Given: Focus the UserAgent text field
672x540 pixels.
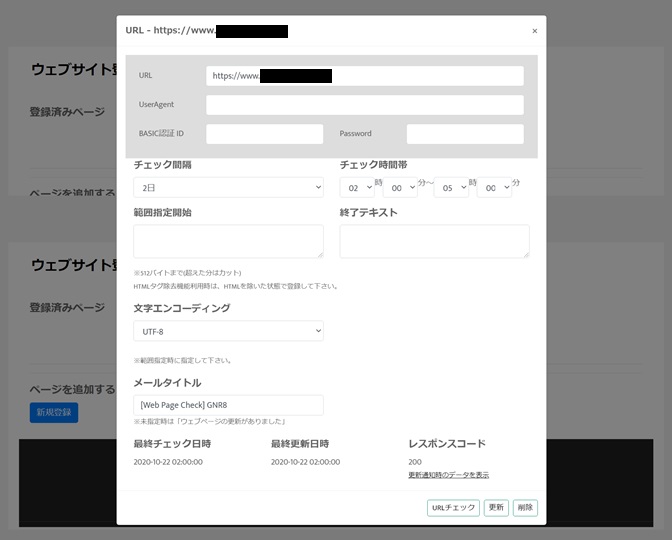Looking at the screenshot, I should coord(364,105).
